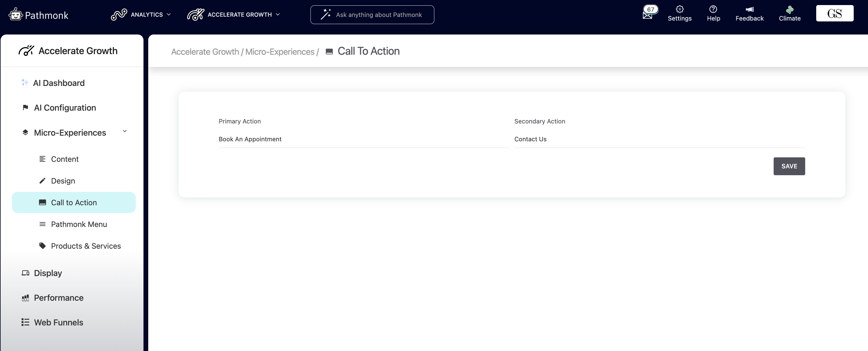Click the Pathmonk robot logo

(x=15, y=15)
